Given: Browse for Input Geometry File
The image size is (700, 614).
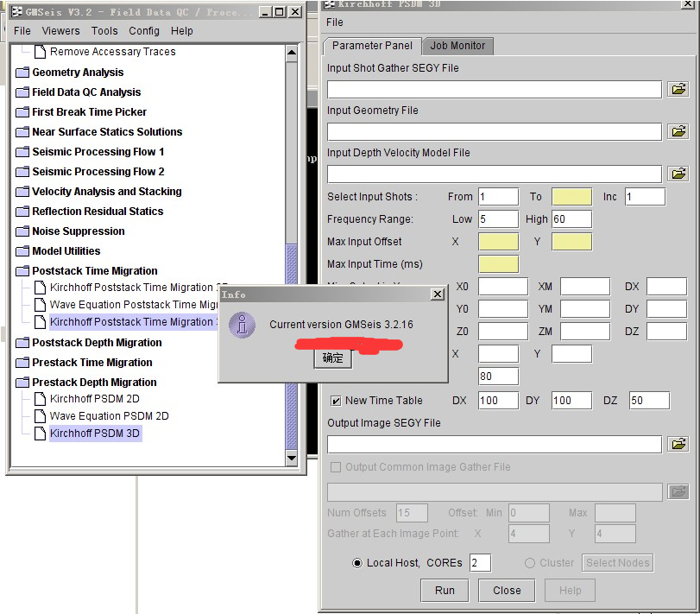Looking at the screenshot, I should coord(678,132).
